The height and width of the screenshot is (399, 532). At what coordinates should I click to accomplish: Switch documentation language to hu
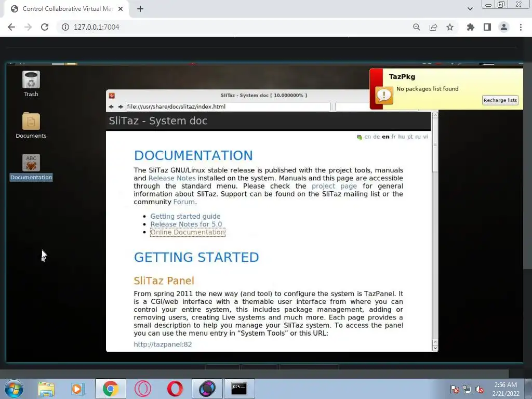pyautogui.click(x=402, y=137)
